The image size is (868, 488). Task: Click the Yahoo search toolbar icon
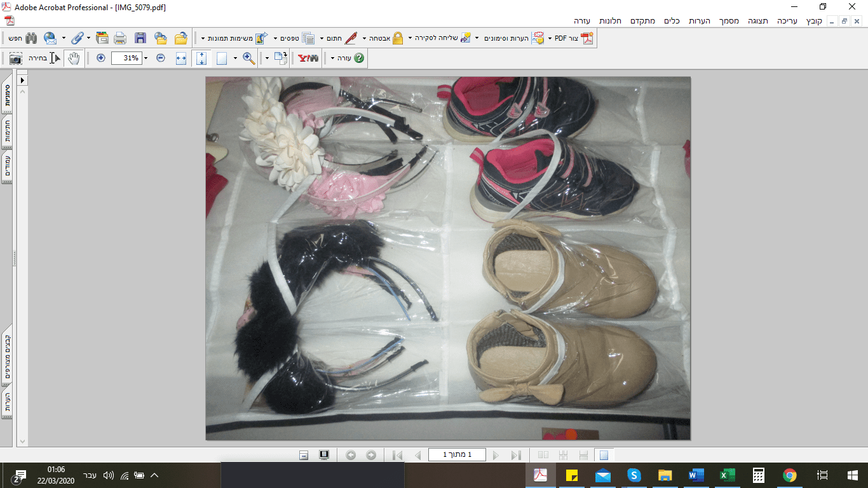point(308,58)
